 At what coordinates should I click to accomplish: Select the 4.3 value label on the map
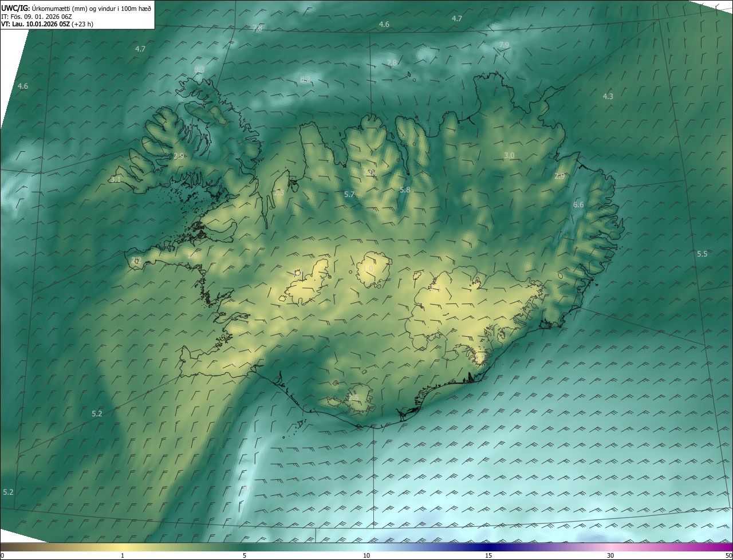(x=608, y=96)
